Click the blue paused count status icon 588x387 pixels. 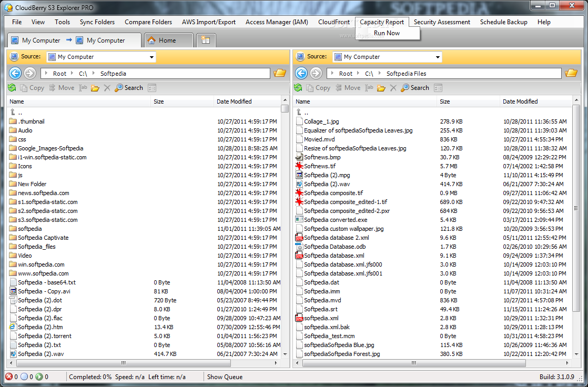(24, 377)
